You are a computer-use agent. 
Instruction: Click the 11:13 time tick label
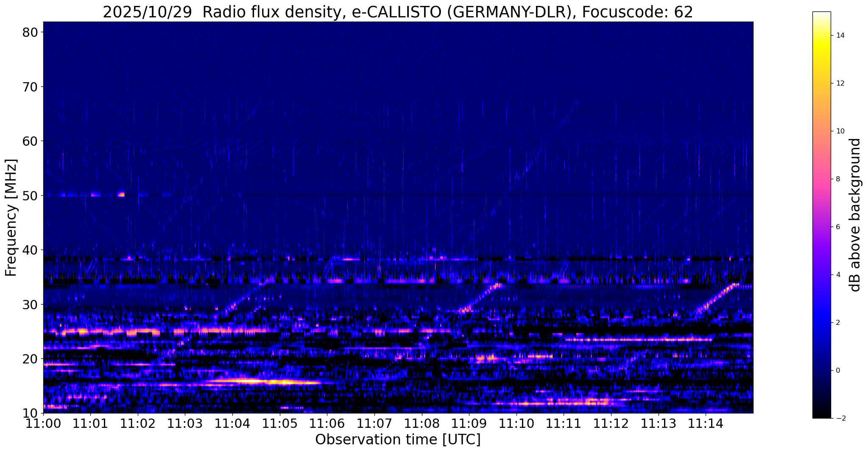(659, 423)
